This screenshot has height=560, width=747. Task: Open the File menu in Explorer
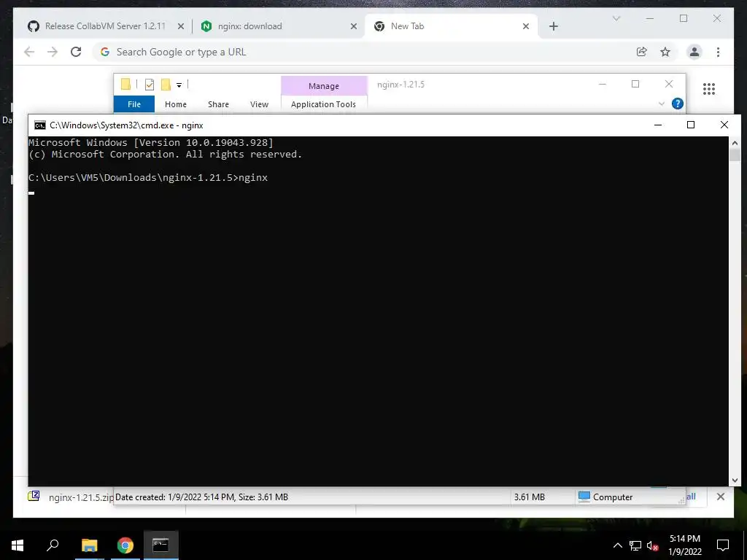(x=134, y=104)
